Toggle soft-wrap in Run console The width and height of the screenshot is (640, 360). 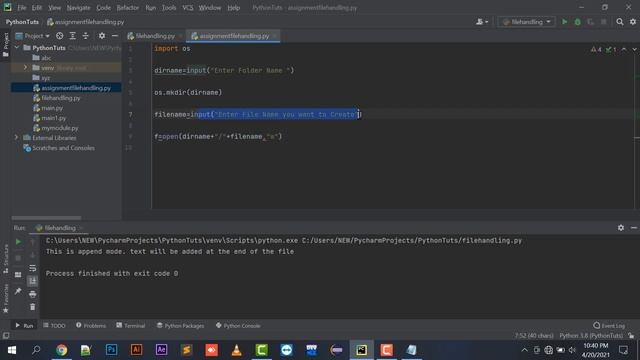point(33,268)
